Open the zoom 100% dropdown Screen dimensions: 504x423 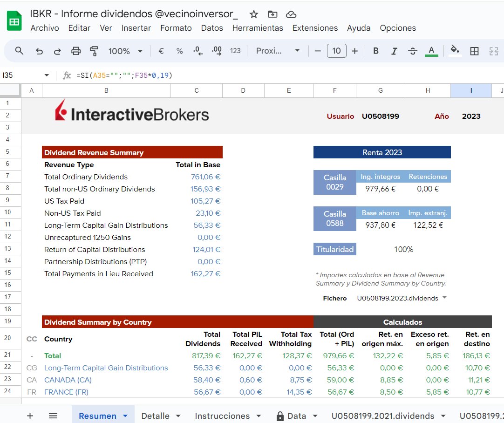pos(125,51)
